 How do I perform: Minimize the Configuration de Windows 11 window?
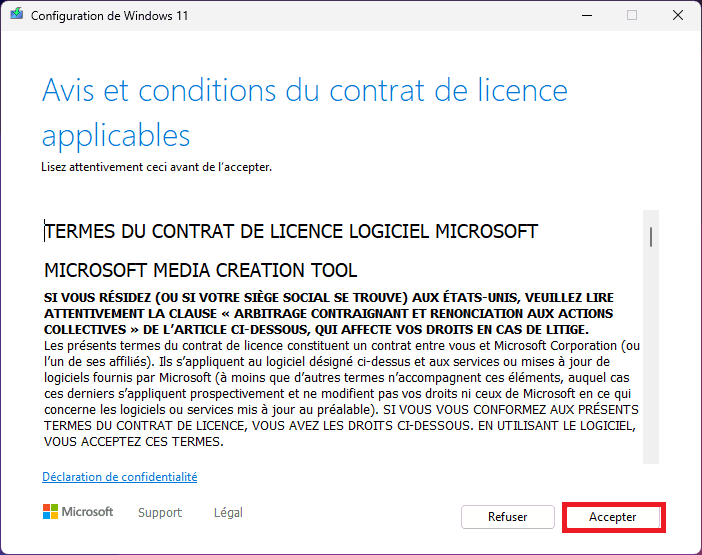[587, 15]
